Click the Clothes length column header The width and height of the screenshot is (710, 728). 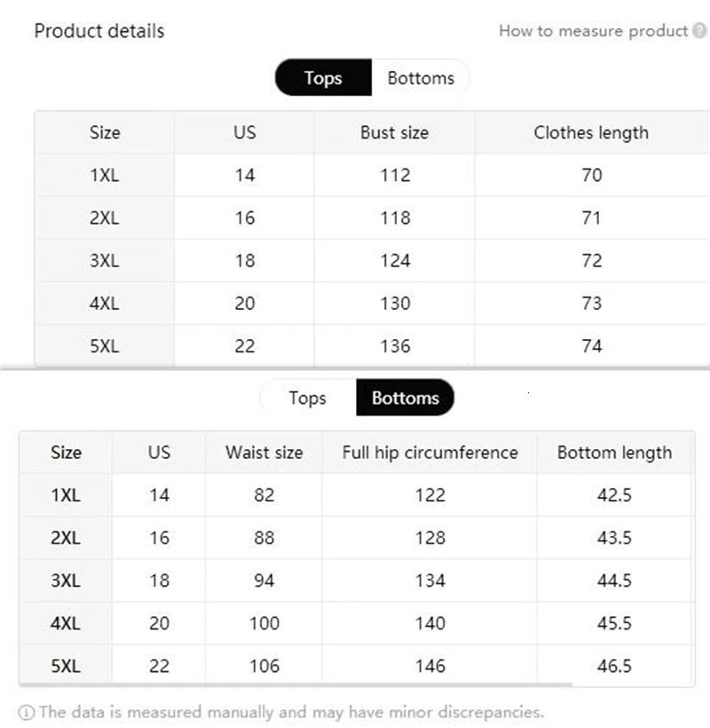point(590,132)
